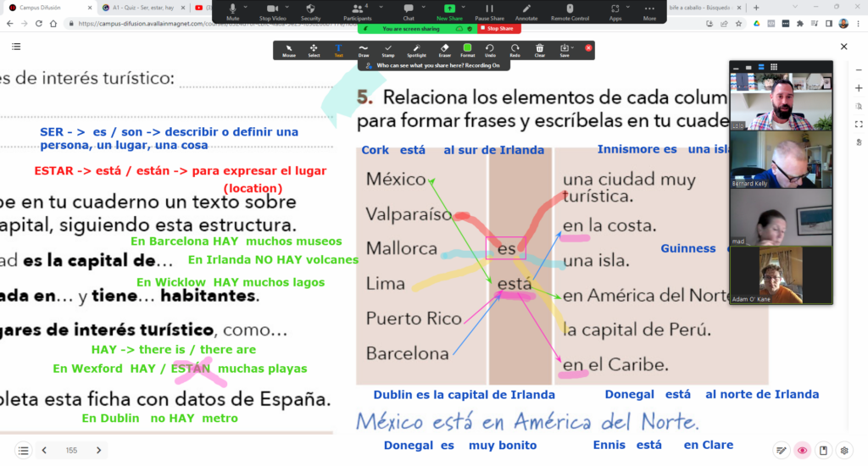Viewport: 868px width, 466px height.
Task: Expand chat options arrow beside Chat
Action: click(424, 7)
